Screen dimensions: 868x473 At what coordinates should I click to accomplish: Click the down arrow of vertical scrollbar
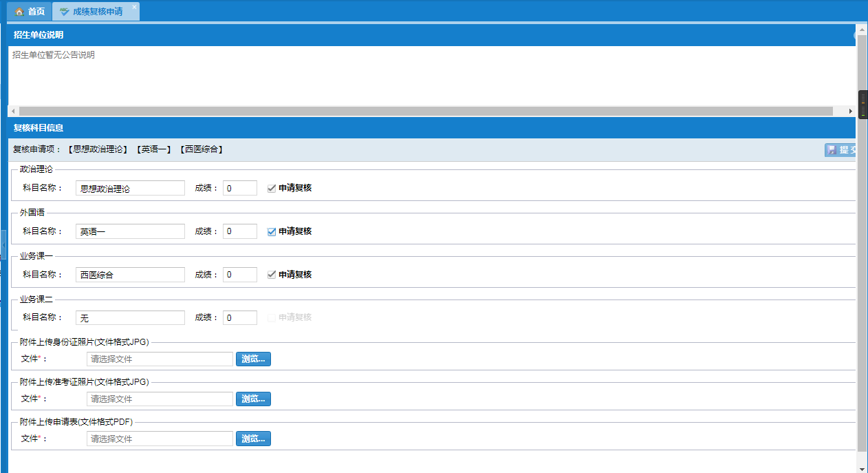point(862,467)
